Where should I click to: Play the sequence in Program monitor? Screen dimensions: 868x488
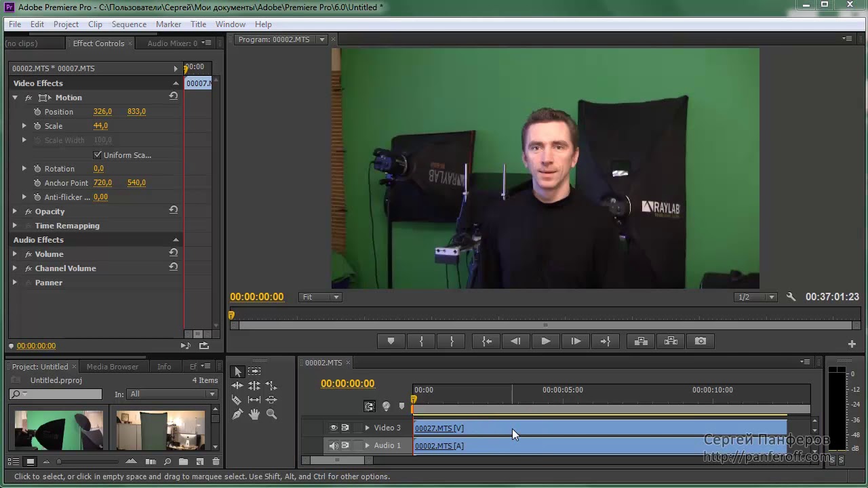click(545, 342)
